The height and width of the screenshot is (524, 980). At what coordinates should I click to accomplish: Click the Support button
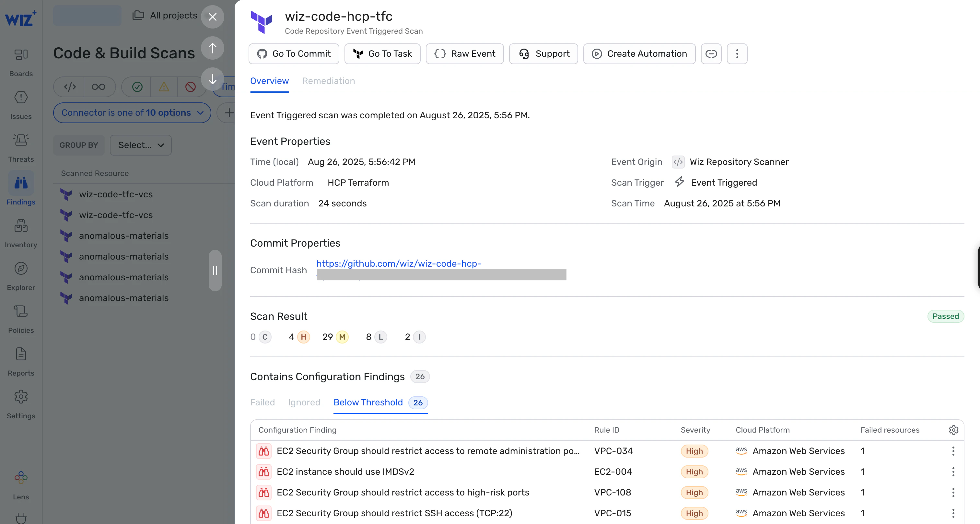coord(543,54)
